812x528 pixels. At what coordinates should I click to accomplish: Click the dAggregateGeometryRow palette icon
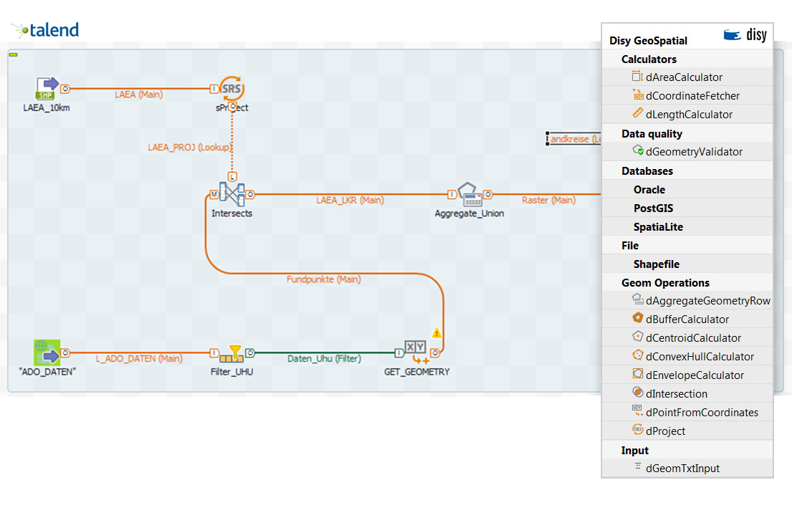click(x=638, y=299)
